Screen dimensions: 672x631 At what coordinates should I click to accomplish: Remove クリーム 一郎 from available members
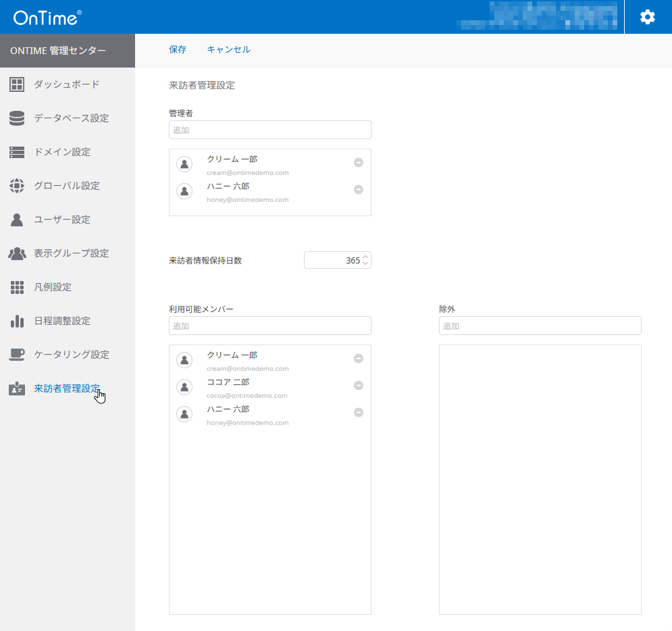click(358, 358)
